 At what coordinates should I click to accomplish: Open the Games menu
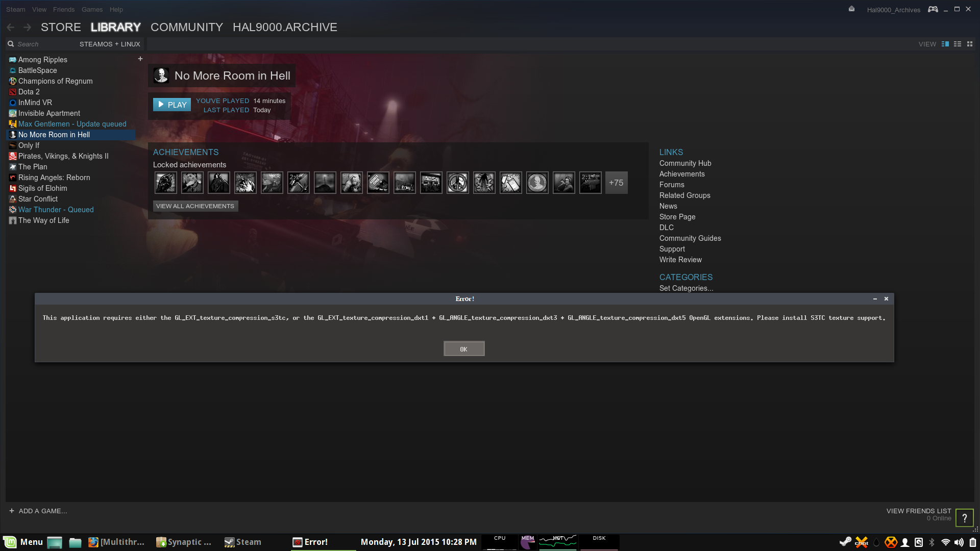point(92,9)
